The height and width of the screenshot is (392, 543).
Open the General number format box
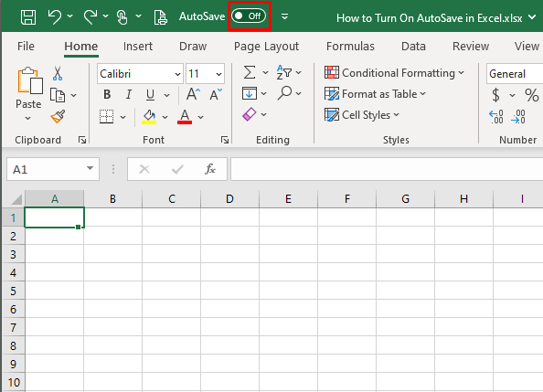click(x=515, y=74)
